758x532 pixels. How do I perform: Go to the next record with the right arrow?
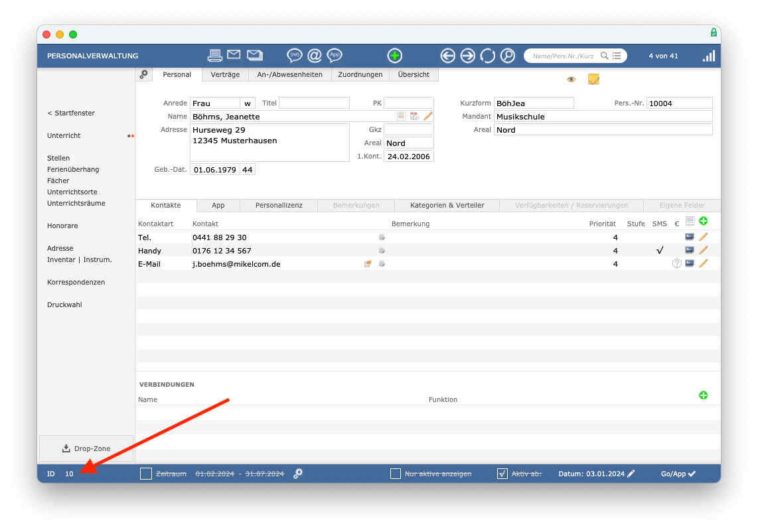click(467, 56)
